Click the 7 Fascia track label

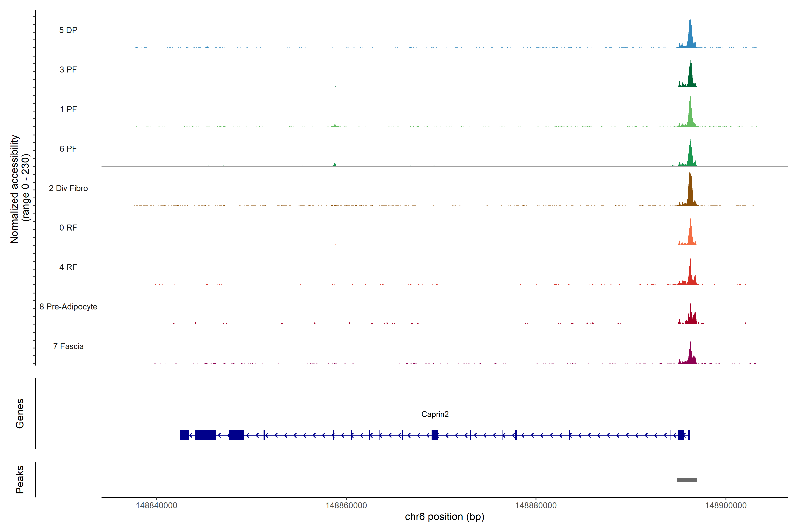point(68,346)
